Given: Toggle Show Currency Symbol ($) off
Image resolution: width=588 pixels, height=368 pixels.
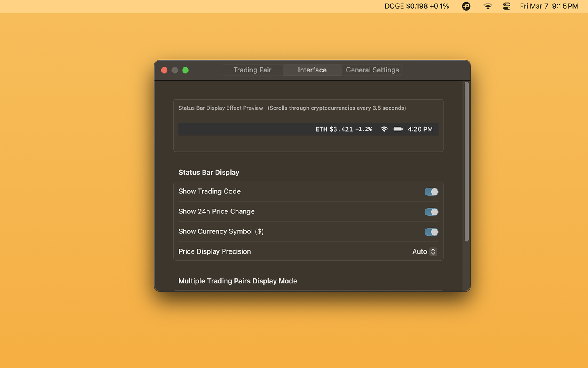Looking at the screenshot, I should [431, 232].
